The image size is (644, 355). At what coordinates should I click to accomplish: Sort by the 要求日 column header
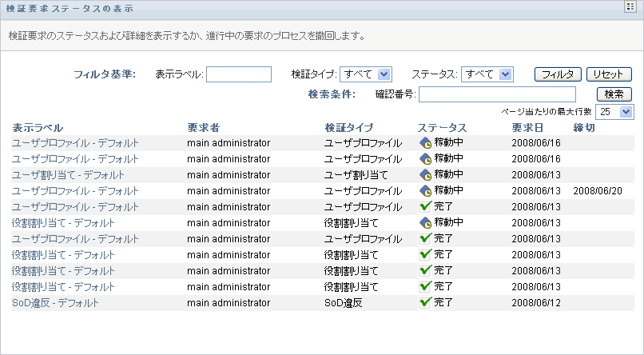(527, 128)
